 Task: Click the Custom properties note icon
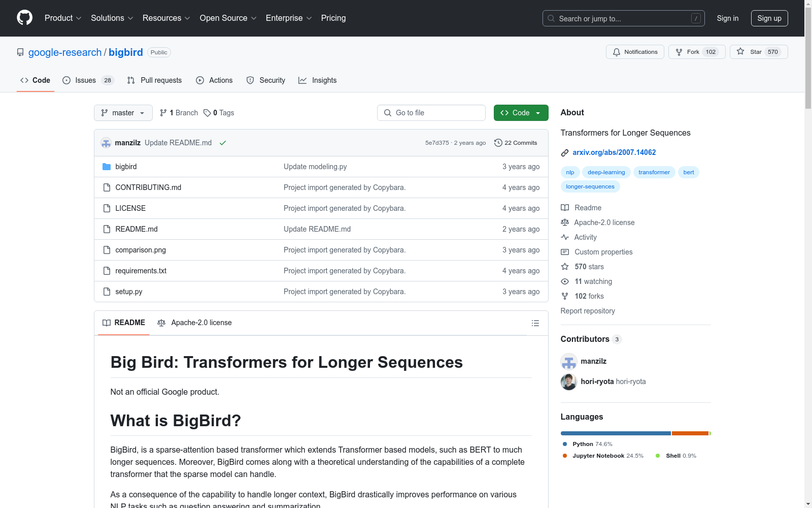click(565, 252)
